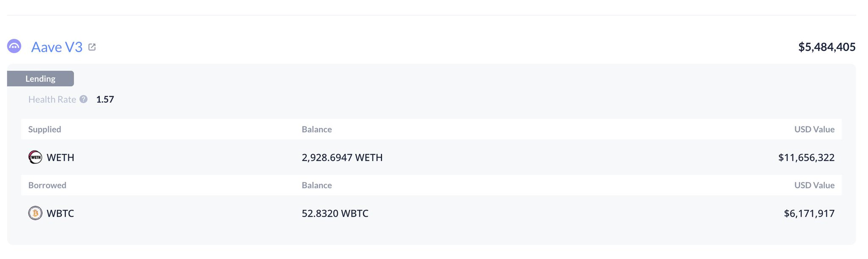Click the Balance header in Supplied table
This screenshot has width=868, height=259.
[x=317, y=129]
